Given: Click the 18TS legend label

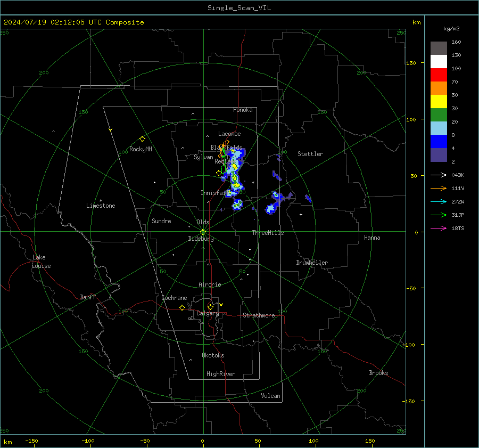Looking at the screenshot, I should click(458, 229).
